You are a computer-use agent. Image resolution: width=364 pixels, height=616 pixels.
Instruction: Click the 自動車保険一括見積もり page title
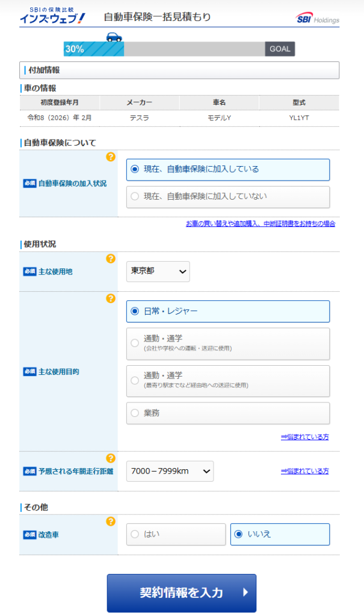point(157,17)
